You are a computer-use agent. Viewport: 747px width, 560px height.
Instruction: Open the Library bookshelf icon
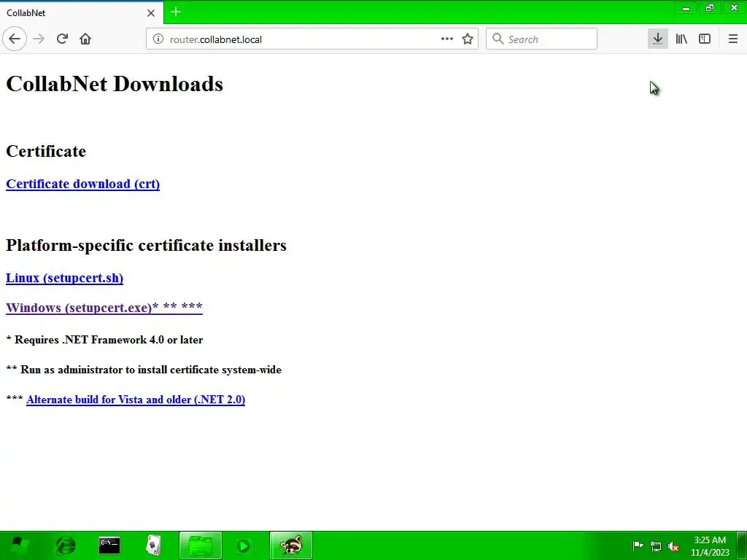tap(681, 39)
